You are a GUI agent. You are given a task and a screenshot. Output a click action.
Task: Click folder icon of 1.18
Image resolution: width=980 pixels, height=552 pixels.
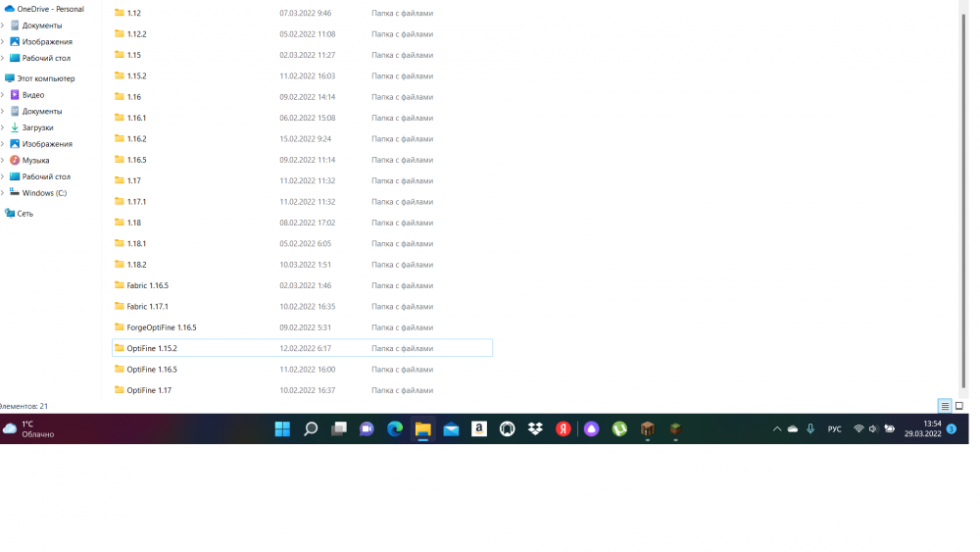(x=120, y=223)
